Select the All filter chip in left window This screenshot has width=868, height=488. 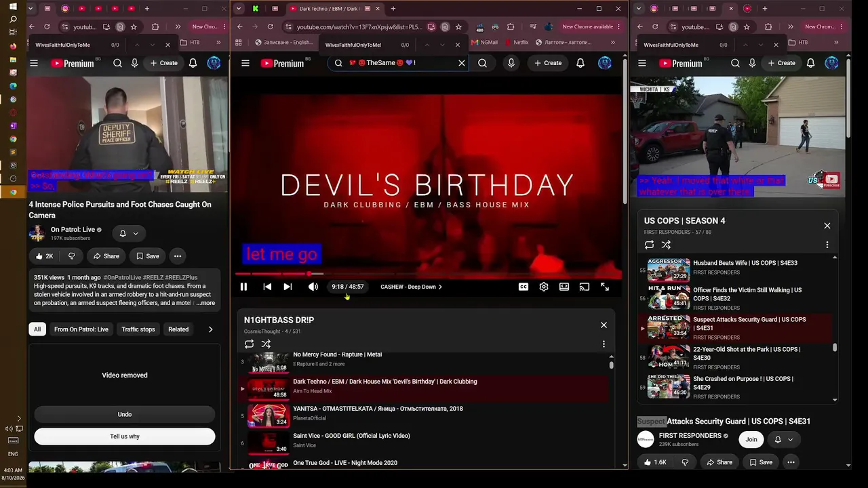(37, 329)
